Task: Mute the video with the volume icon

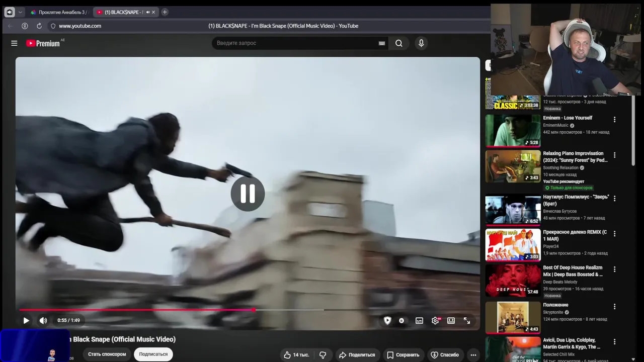Action: [x=43, y=320]
